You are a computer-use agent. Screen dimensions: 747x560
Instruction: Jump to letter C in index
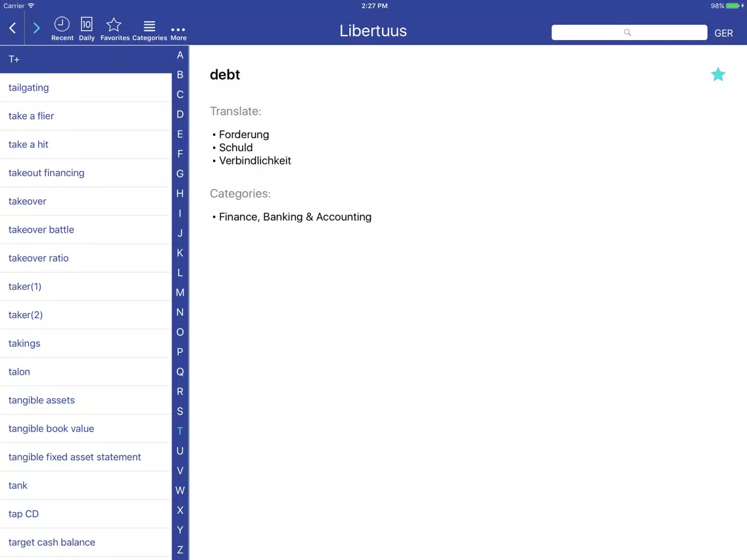(180, 95)
